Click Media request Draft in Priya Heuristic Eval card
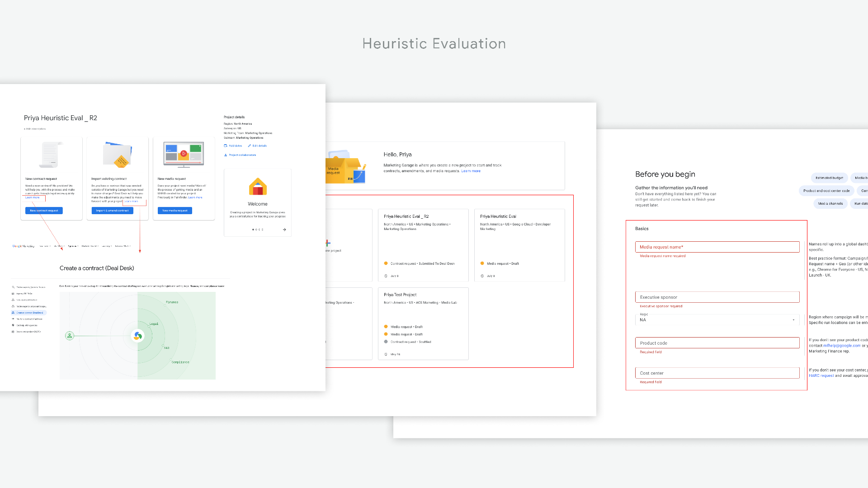Screen dimensions: 868x488 [x=499, y=263]
